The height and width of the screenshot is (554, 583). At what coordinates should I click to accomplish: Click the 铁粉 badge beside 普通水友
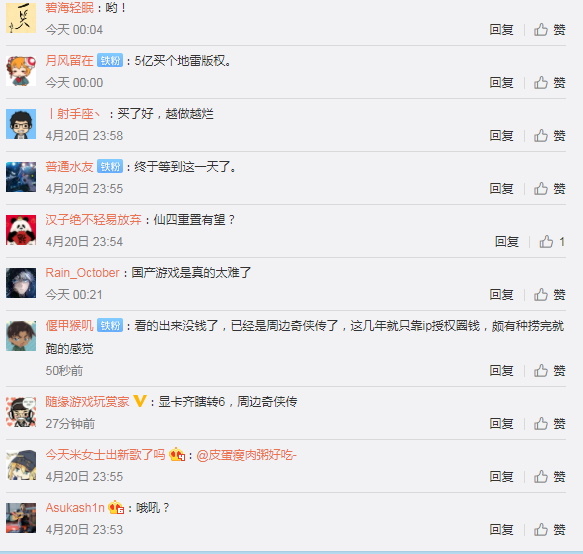110,166
